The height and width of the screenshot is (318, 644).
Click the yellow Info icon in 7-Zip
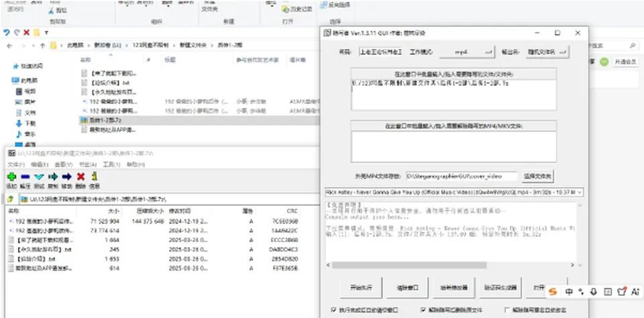point(95,176)
